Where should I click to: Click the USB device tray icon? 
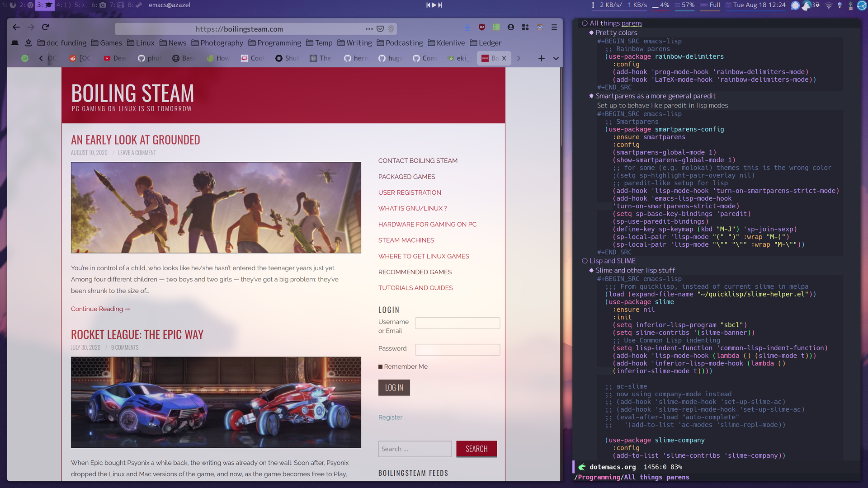click(851, 5)
